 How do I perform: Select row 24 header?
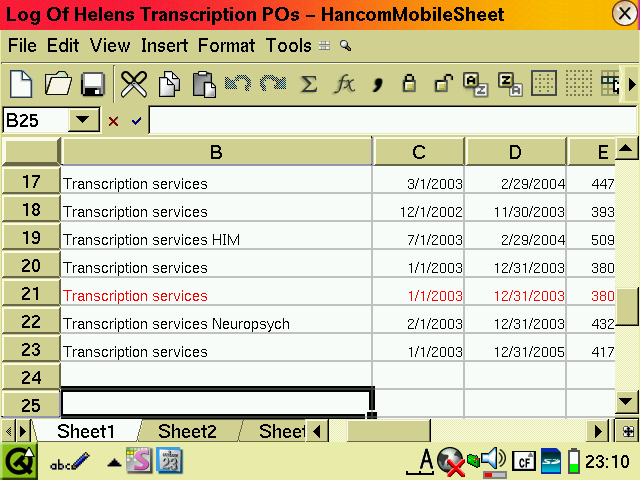point(31,378)
